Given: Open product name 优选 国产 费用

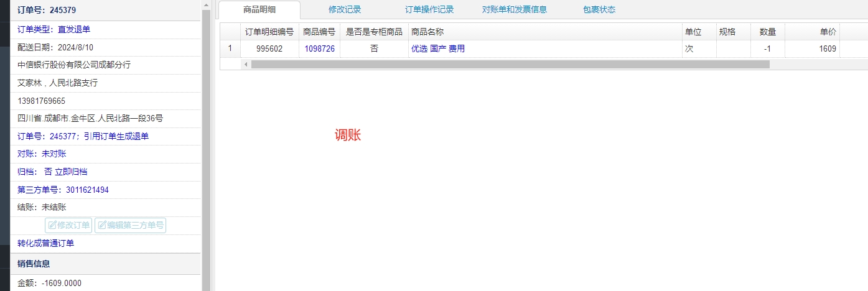Looking at the screenshot, I should click(437, 48).
